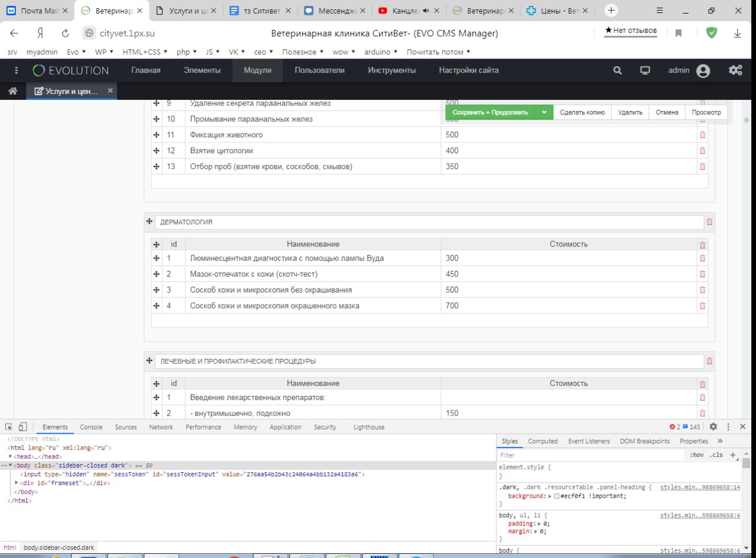The width and height of the screenshot is (756, 558).
Task: Click move handle for row Фиксация животного
Action: tap(157, 135)
